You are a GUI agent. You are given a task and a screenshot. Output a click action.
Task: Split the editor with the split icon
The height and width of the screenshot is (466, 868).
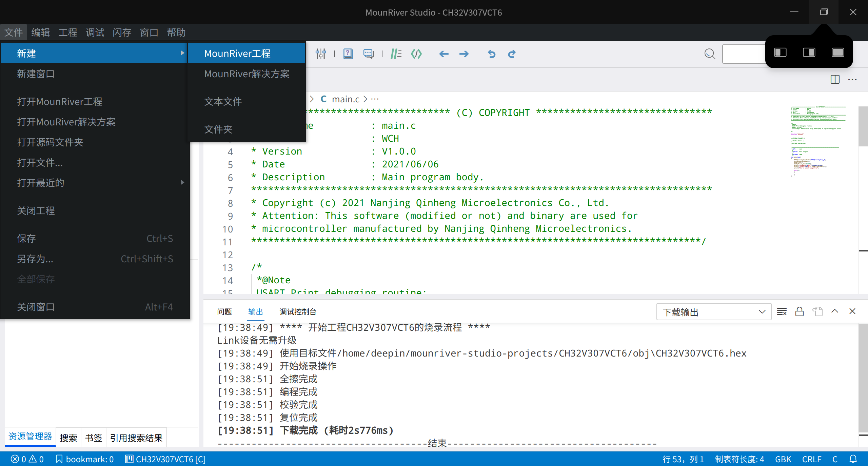click(835, 80)
